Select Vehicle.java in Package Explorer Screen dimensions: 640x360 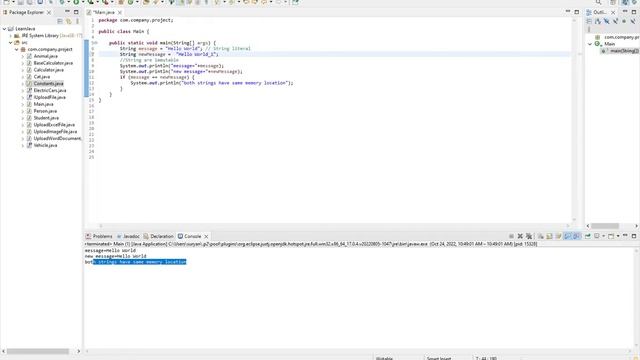45,145
